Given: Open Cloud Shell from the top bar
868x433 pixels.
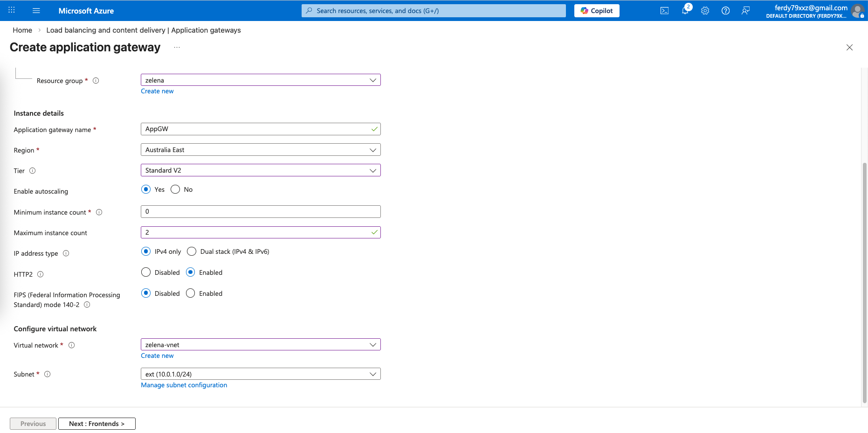Looking at the screenshot, I should [x=664, y=11].
